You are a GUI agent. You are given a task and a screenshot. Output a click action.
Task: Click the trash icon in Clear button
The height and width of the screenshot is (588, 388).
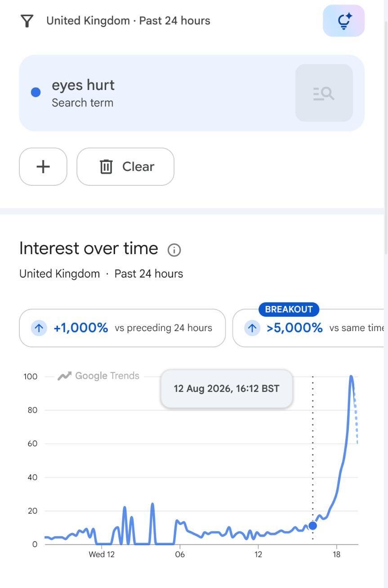[x=106, y=166]
